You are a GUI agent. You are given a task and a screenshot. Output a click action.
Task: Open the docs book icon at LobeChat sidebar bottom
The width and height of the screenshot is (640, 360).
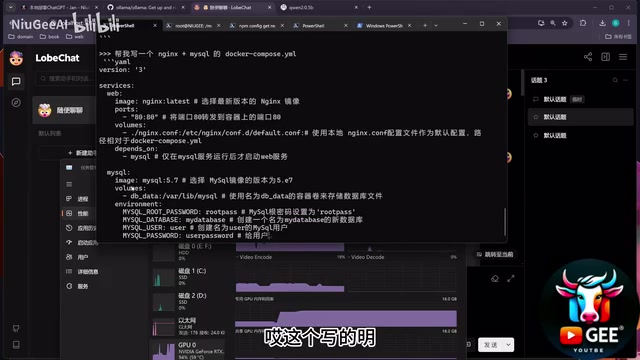(x=16, y=345)
